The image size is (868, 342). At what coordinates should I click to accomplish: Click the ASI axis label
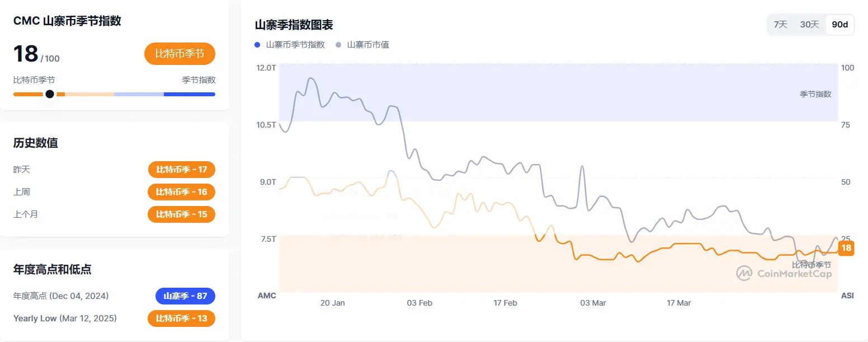click(847, 296)
